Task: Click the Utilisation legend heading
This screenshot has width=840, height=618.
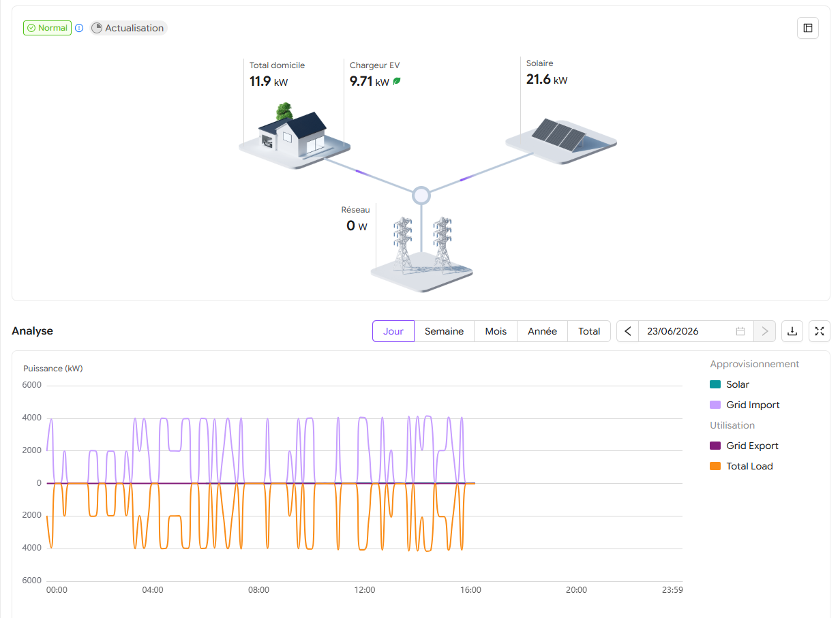Action: [x=732, y=425]
